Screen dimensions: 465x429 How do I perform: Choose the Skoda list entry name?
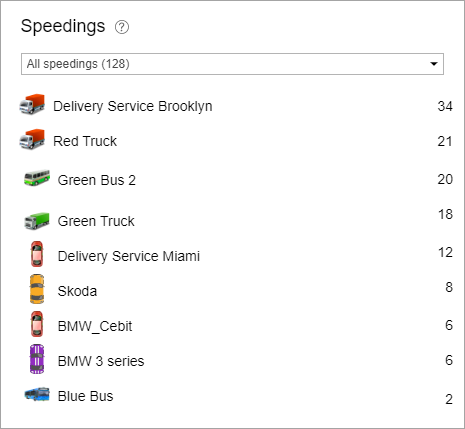[x=77, y=291]
